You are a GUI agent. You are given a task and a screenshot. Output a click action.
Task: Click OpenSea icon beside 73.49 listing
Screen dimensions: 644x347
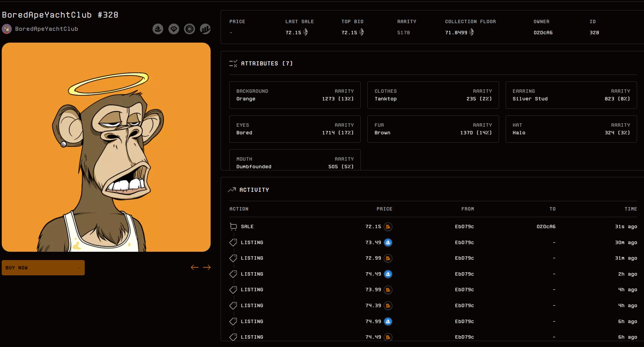click(388, 242)
